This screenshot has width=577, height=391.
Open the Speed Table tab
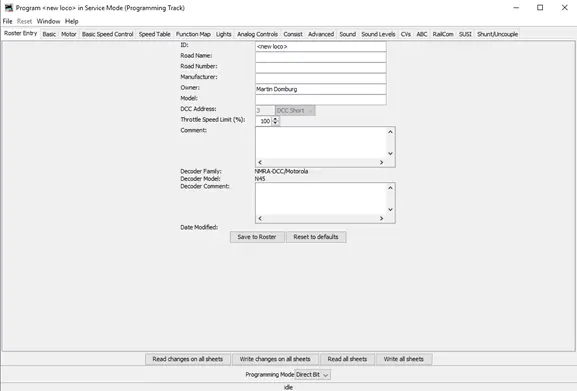tap(155, 34)
